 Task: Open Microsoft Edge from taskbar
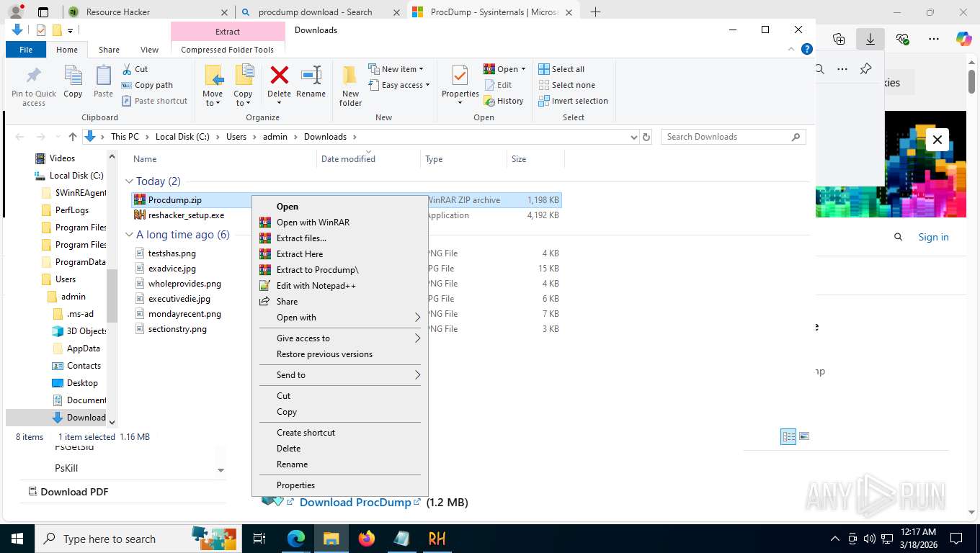click(x=296, y=539)
